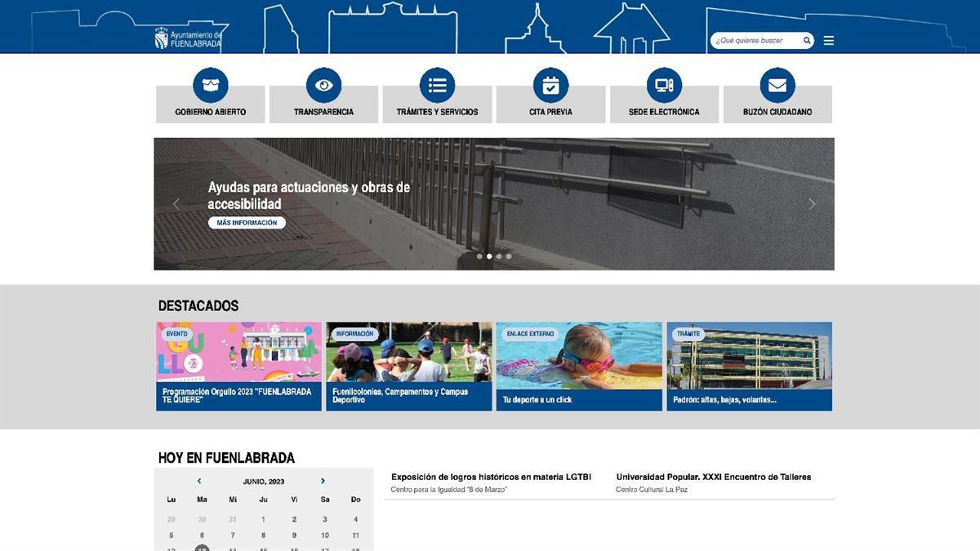Open the Sede Electrónica computer icon
Viewport: 980px width, 551px height.
pyautogui.click(x=664, y=86)
